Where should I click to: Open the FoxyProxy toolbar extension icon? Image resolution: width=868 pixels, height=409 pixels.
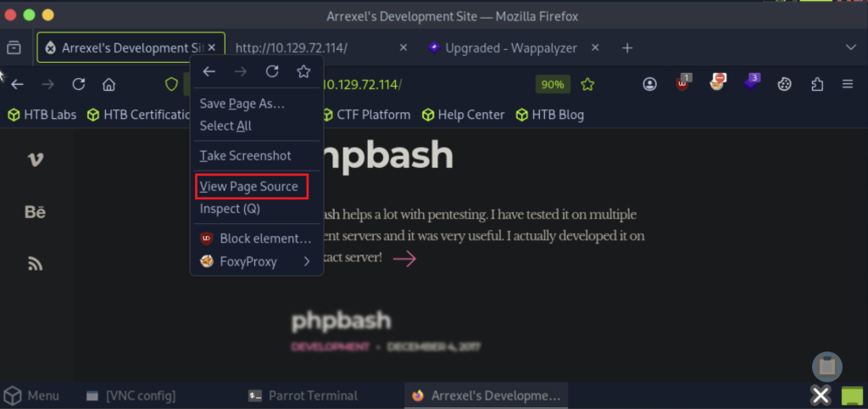click(717, 83)
